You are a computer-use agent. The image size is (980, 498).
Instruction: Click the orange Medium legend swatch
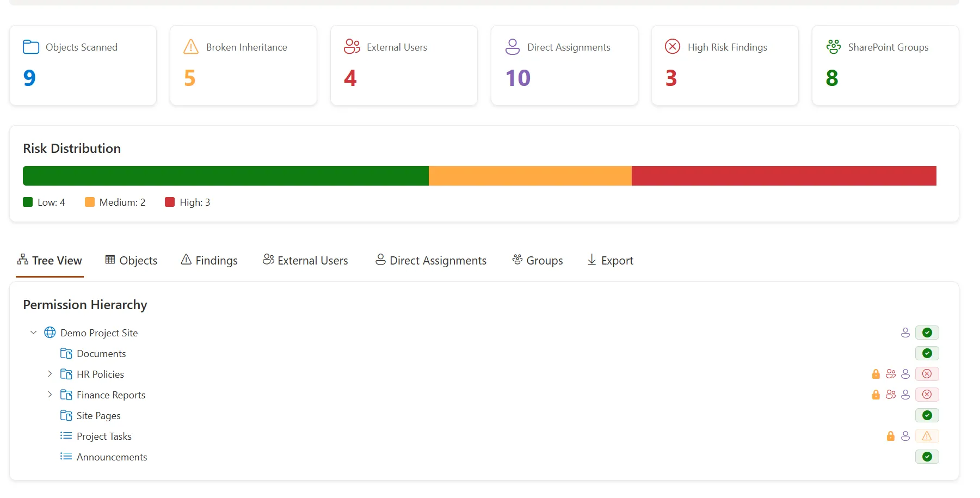(90, 202)
